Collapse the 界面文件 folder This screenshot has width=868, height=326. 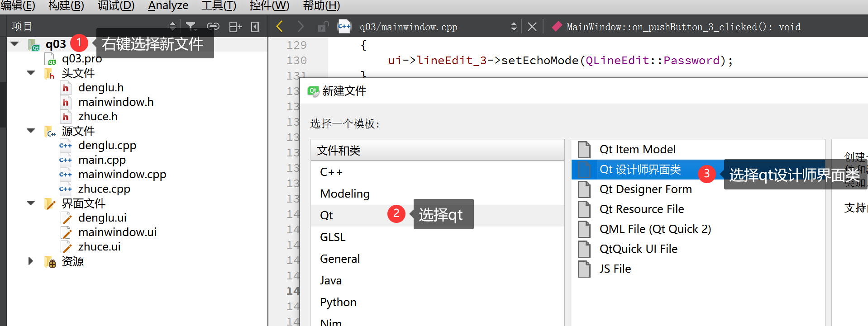click(x=31, y=203)
